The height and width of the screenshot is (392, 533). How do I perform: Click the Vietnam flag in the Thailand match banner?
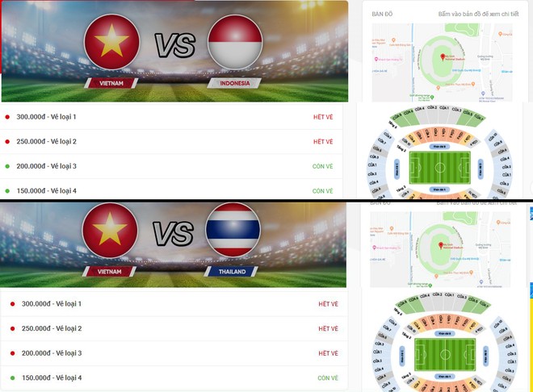coord(110,230)
